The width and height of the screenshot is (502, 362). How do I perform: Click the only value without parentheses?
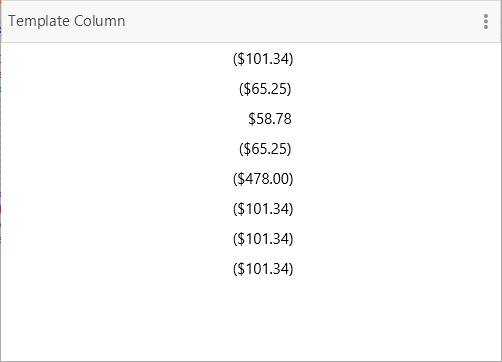click(270, 119)
